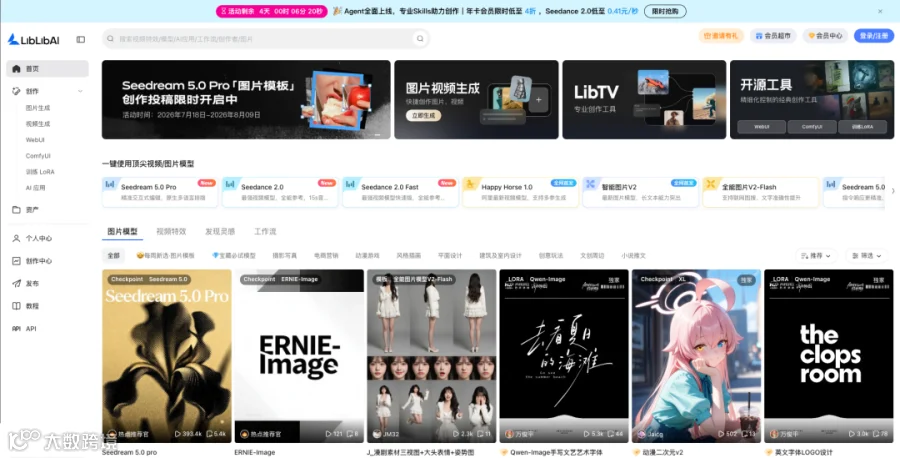
Task: Open the 筛选 filter dropdown
Action: point(867,255)
